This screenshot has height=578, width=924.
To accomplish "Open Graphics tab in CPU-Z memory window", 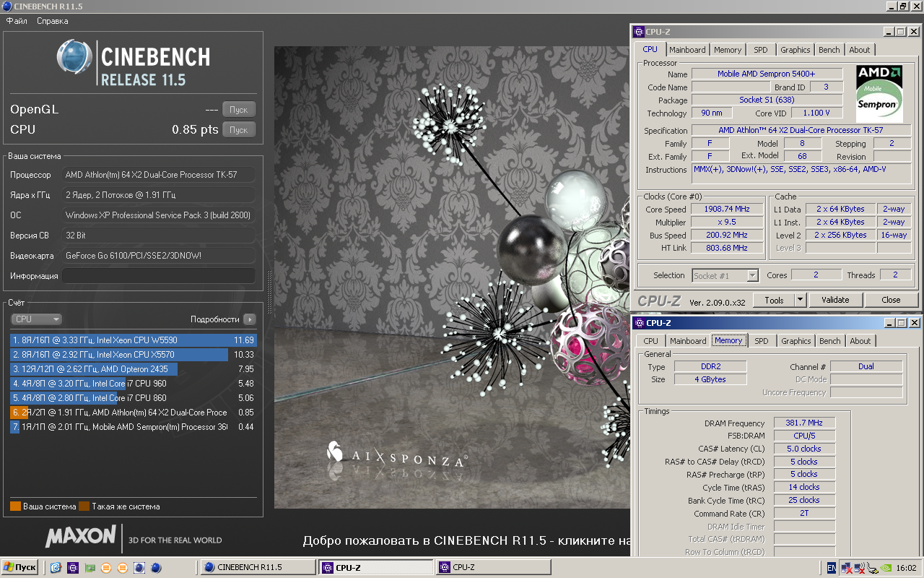I will (796, 341).
